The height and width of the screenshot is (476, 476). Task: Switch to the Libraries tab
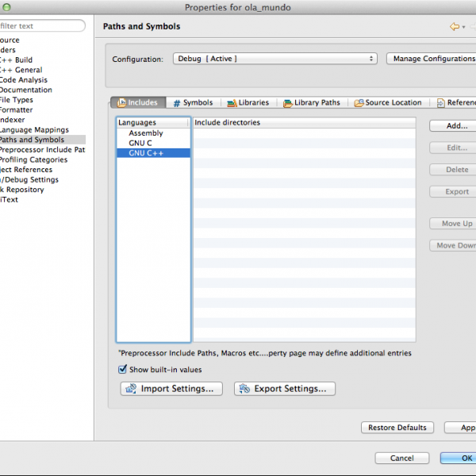[x=248, y=102]
